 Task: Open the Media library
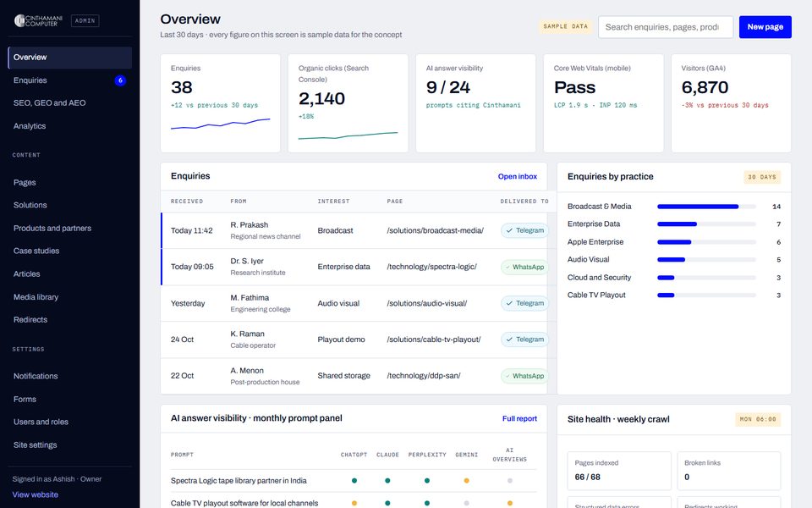[70, 297]
